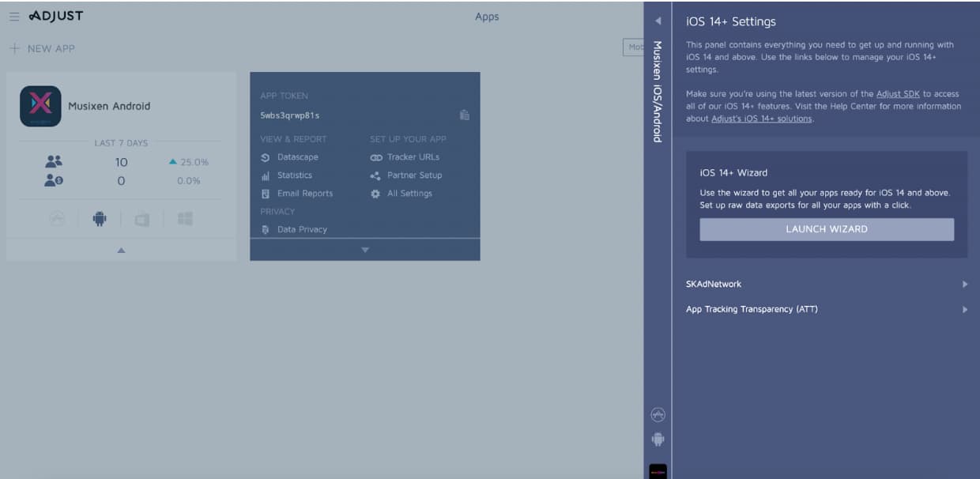Click the Email Reports document icon
The height and width of the screenshot is (479, 980).
coord(266,194)
